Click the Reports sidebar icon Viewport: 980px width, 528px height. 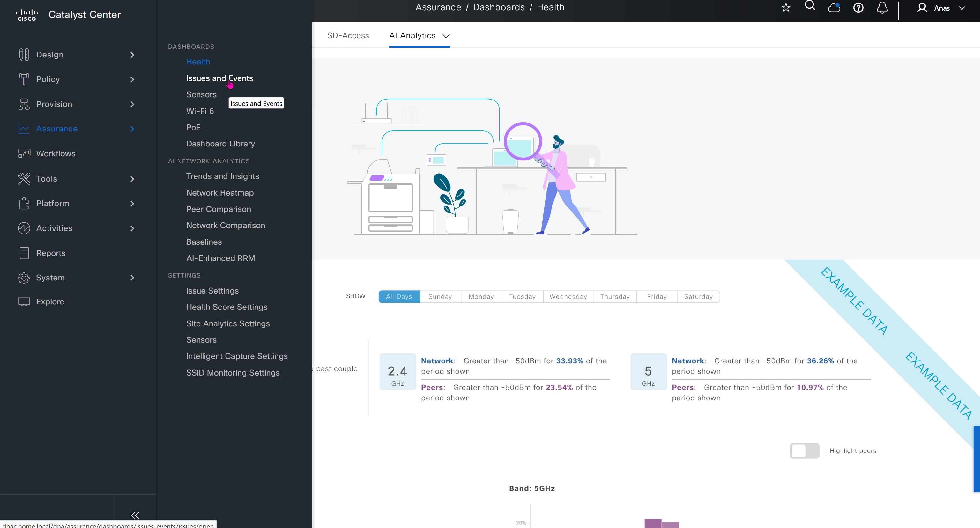click(x=24, y=253)
